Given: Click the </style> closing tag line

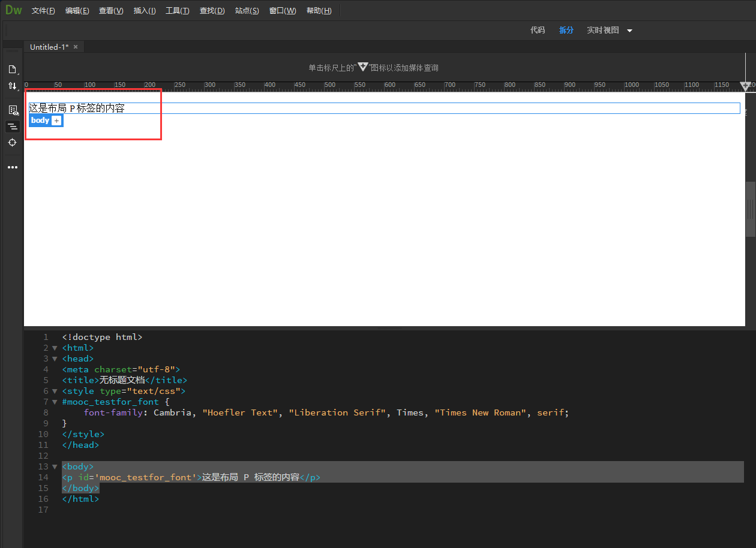Looking at the screenshot, I should coord(83,434).
